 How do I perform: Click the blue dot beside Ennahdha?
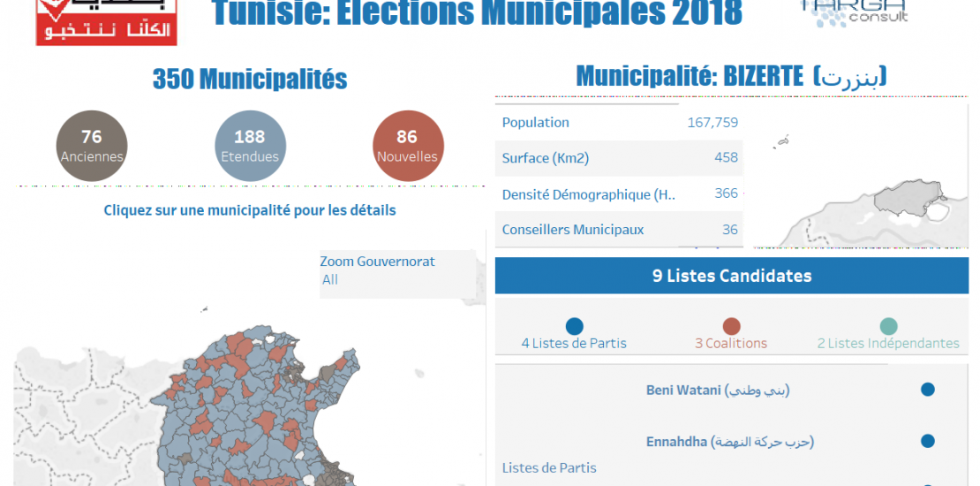click(x=927, y=441)
